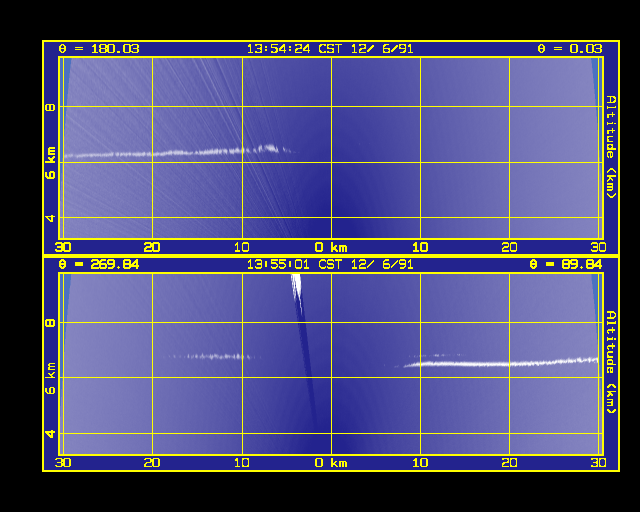Select the θ = 269.84 label

coord(99,265)
